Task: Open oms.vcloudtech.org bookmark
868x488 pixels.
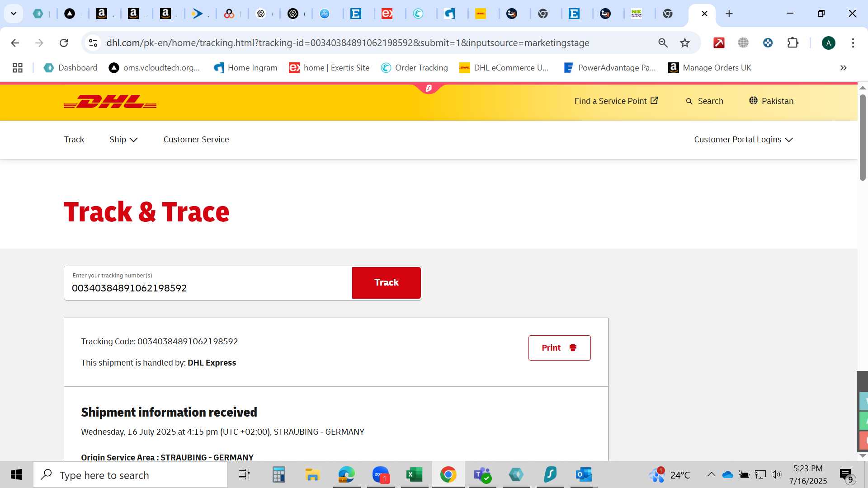Action: pyautogui.click(x=154, y=68)
